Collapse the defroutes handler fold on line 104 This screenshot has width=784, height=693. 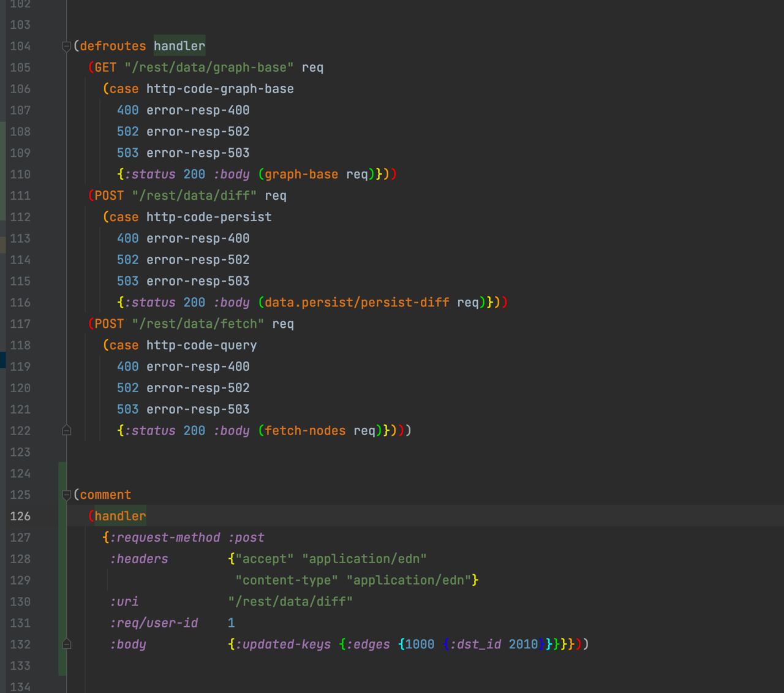pos(67,46)
